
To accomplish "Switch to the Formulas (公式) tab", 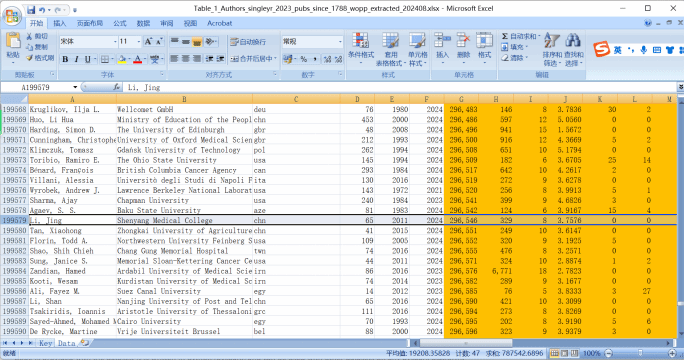I will click(x=120, y=23).
